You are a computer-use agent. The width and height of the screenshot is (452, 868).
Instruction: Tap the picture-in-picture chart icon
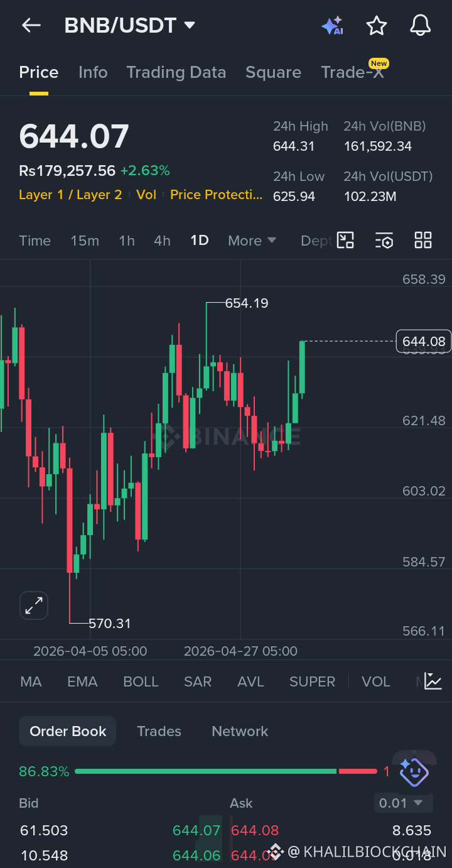point(345,241)
